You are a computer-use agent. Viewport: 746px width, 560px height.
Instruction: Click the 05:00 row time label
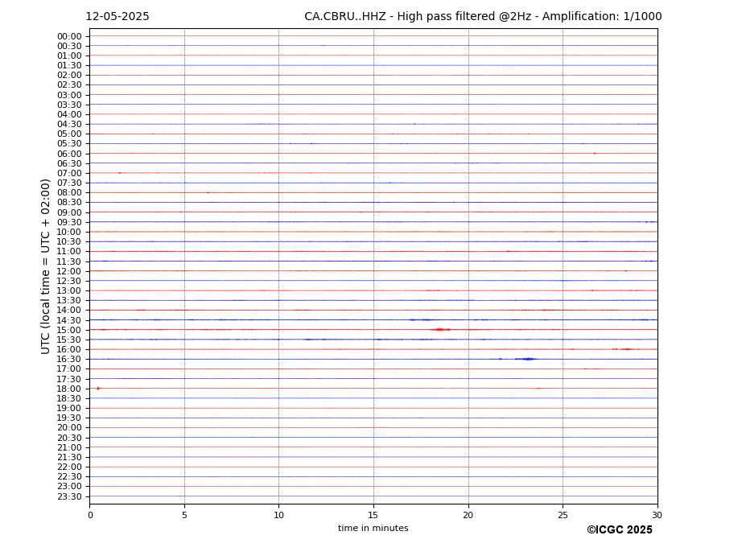[69, 134]
